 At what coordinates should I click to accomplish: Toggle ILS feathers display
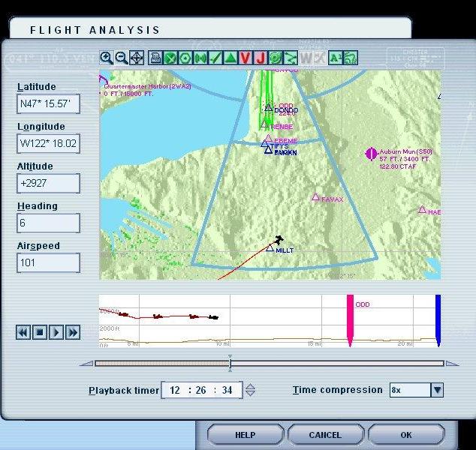point(215,58)
